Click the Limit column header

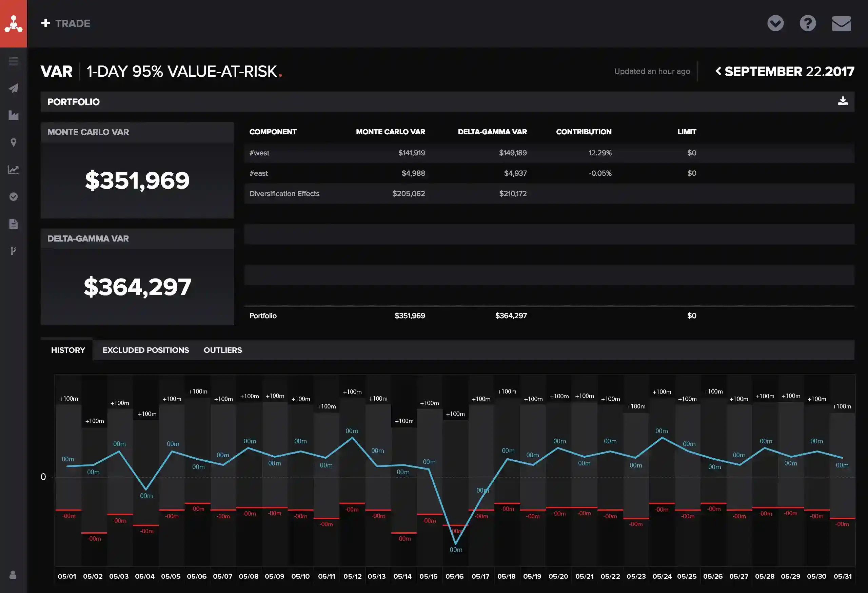coord(687,132)
